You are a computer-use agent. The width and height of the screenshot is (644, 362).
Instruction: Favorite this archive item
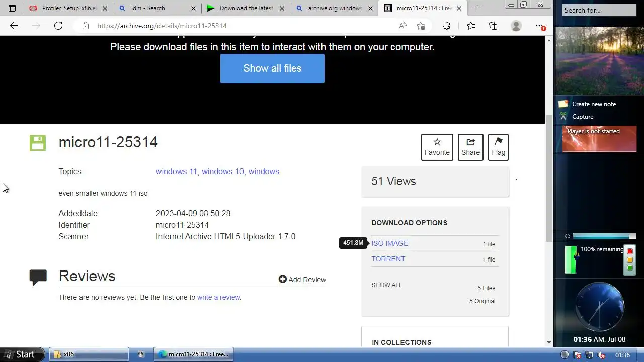437,147
